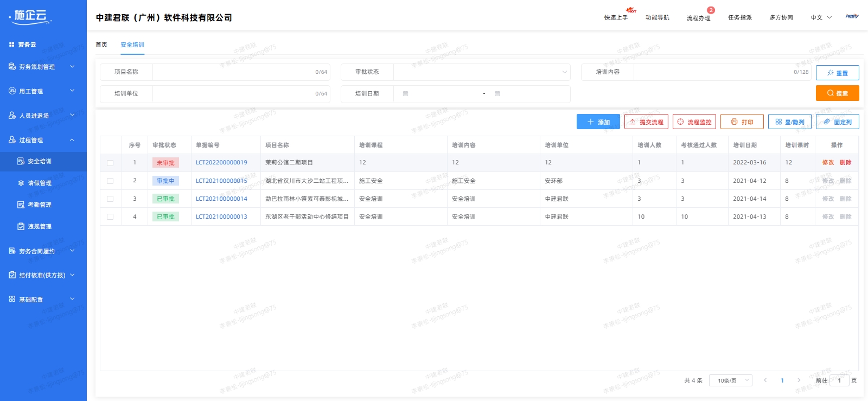Click the 请假管理 submenu icon
Screen dimensions: 868x401
(21, 183)
